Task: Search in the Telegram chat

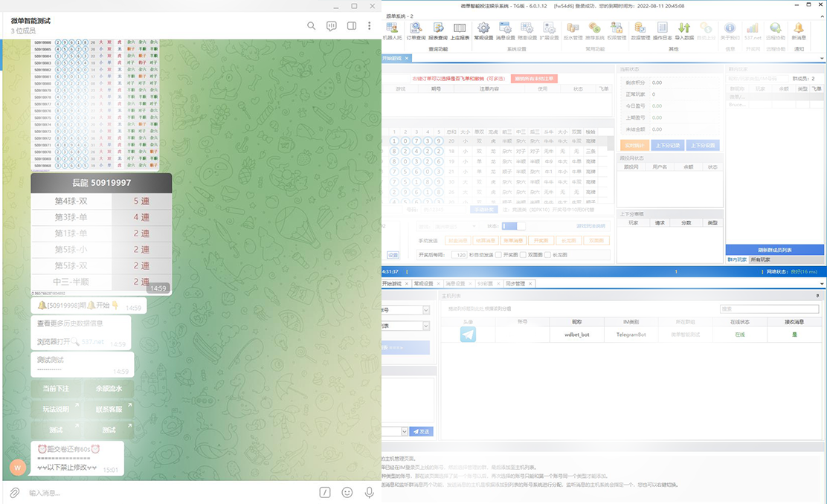Action: pos(311,26)
